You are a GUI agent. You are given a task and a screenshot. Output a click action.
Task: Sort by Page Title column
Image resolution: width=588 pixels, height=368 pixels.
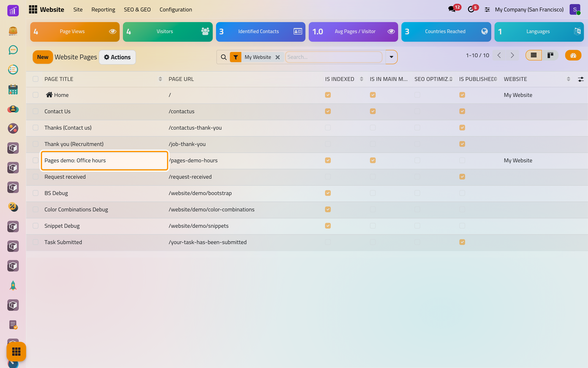[103, 79]
